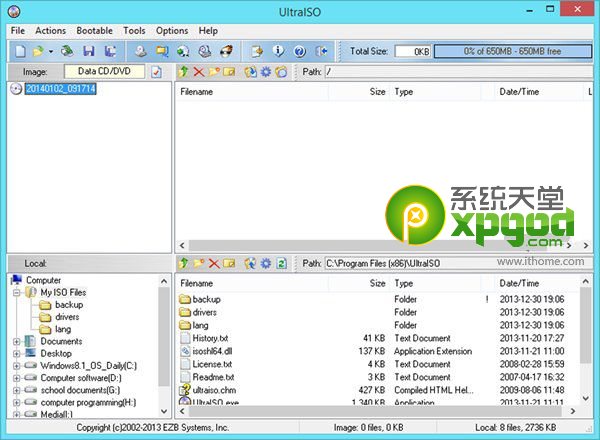The height and width of the screenshot is (440, 600).
Task: Click green Refresh icon in Local toolbar
Action: click(281, 263)
